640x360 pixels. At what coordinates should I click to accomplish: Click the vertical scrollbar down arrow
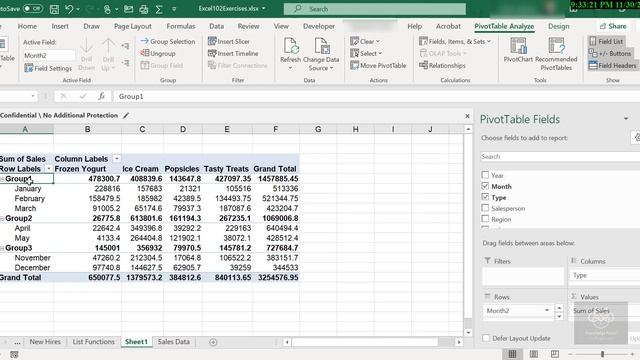click(468, 333)
